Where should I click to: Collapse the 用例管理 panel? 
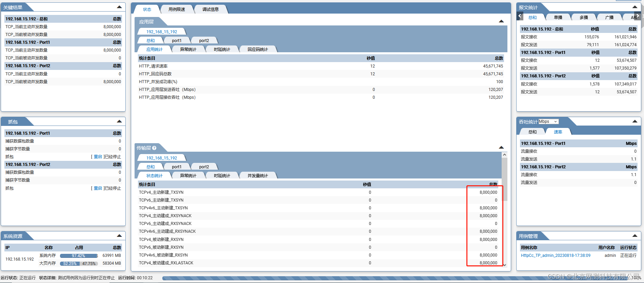tap(635, 235)
